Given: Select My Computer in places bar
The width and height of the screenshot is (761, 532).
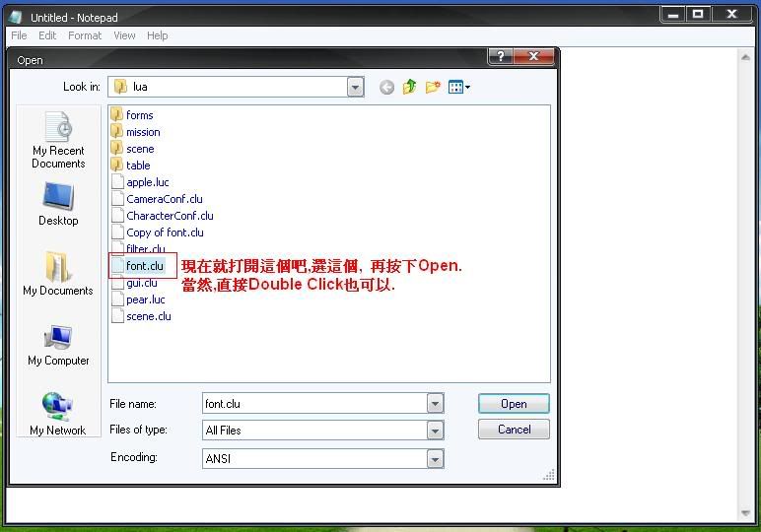Looking at the screenshot, I should (x=58, y=345).
